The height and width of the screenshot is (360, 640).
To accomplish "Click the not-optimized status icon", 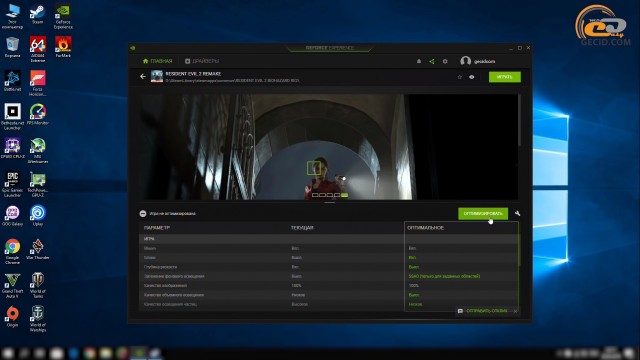I will tap(143, 213).
